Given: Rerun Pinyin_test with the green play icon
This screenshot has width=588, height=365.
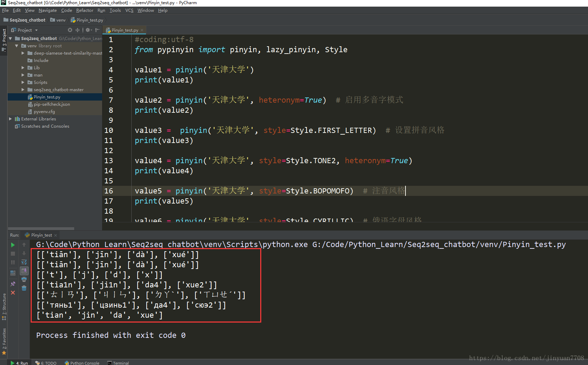Looking at the screenshot, I should pyautogui.click(x=13, y=245).
